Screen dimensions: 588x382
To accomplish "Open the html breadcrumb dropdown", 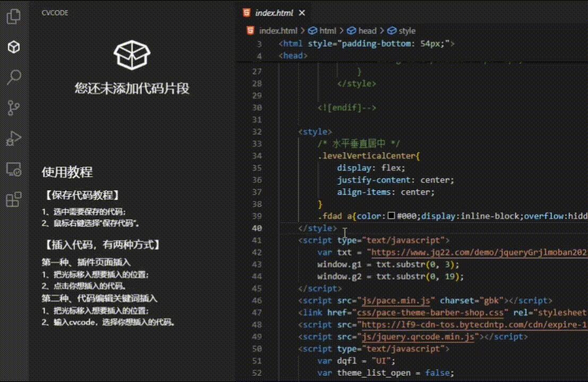I will (322, 31).
